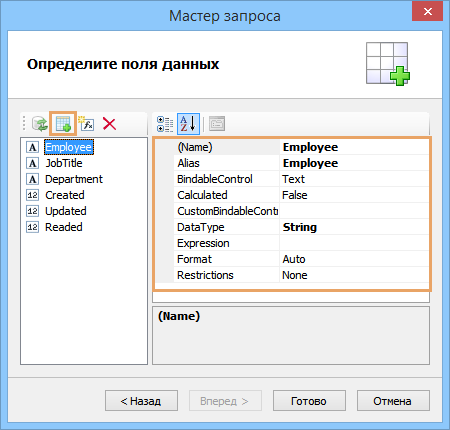
Task: Open the BindableControl Text value cell
Action: [x=354, y=179]
